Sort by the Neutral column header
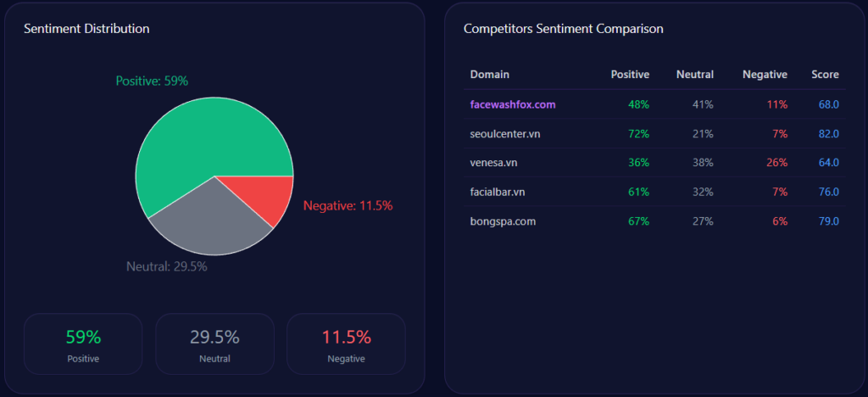Image resolution: width=868 pixels, height=397 pixels. 694,75
